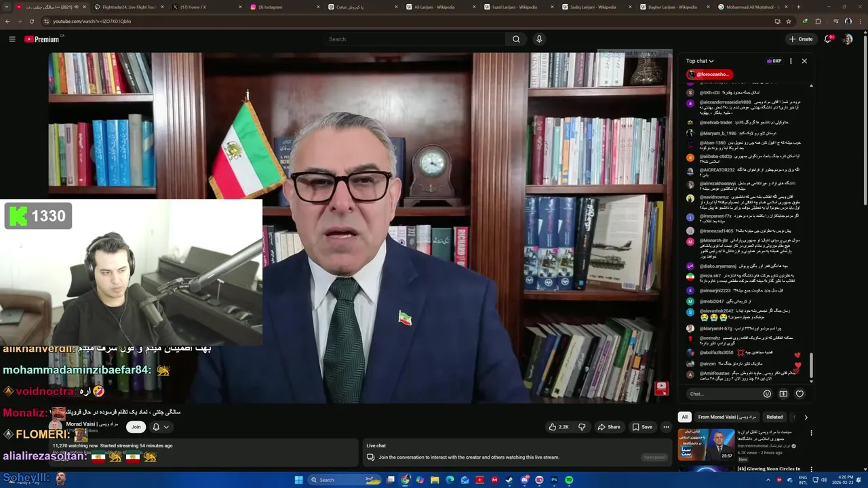Send a heart reaction in chat

click(x=800, y=394)
